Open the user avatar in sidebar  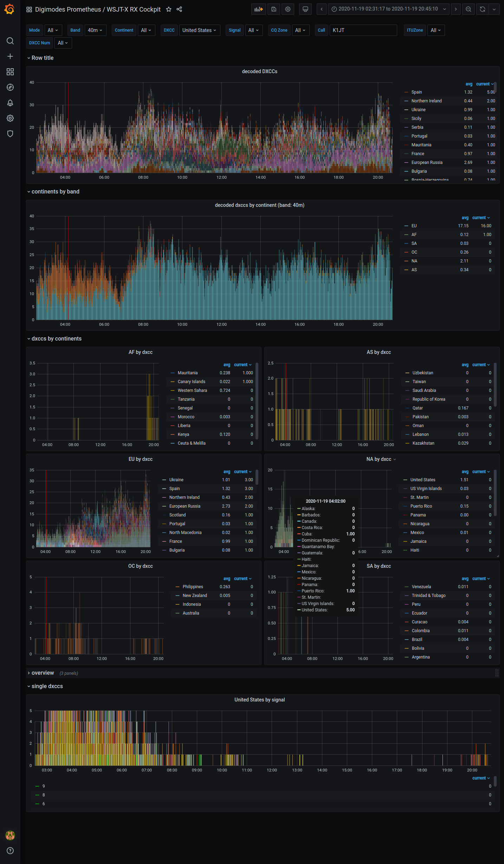click(x=10, y=835)
